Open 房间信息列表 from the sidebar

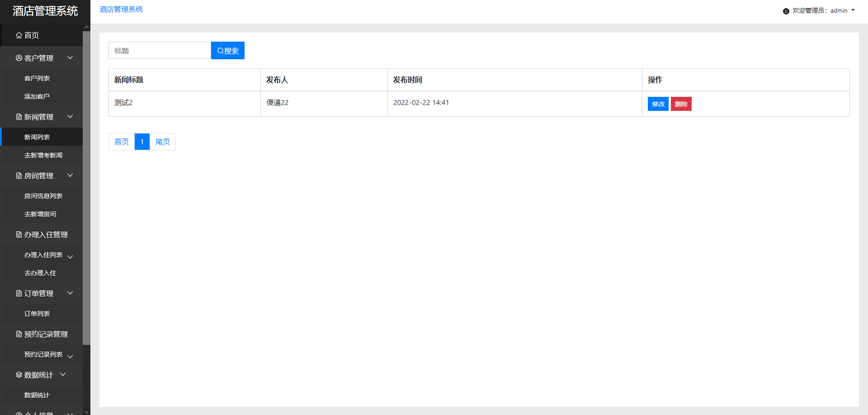coord(43,196)
